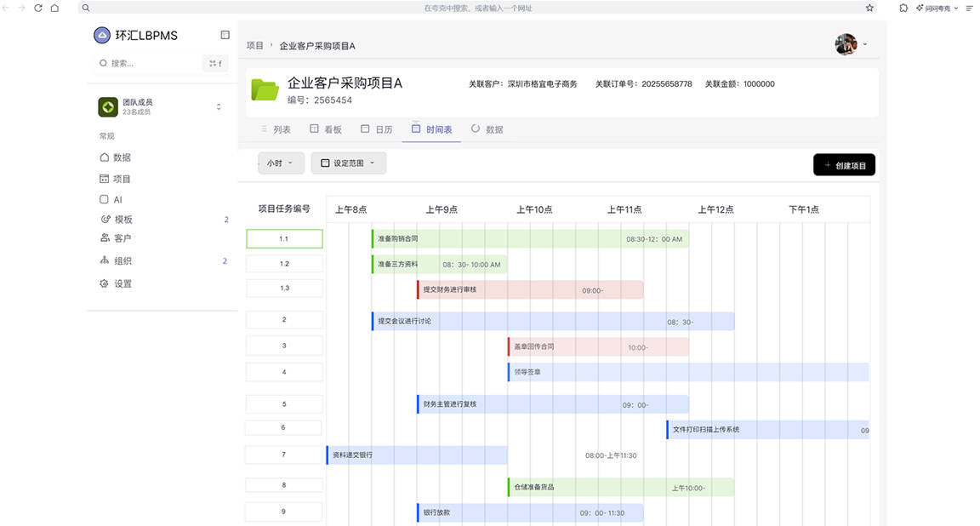Select the 时间表 tab
The image size is (980, 526).
point(432,129)
